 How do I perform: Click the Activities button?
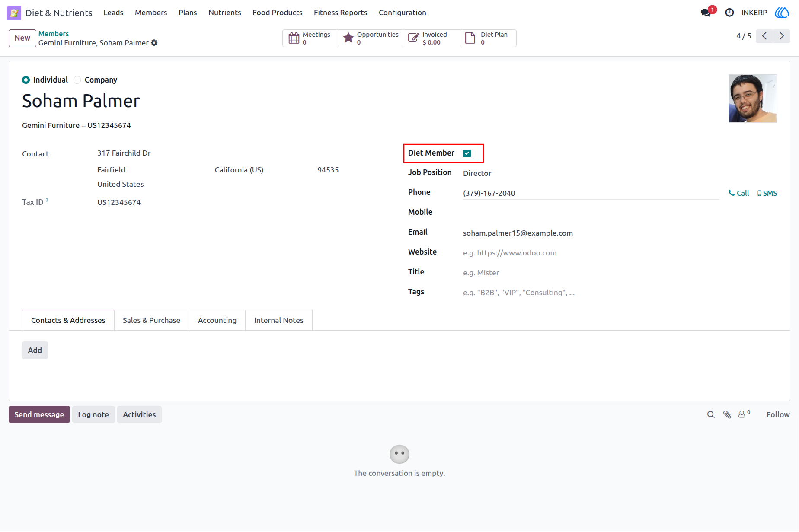pyautogui.click(x=139, y=414)
